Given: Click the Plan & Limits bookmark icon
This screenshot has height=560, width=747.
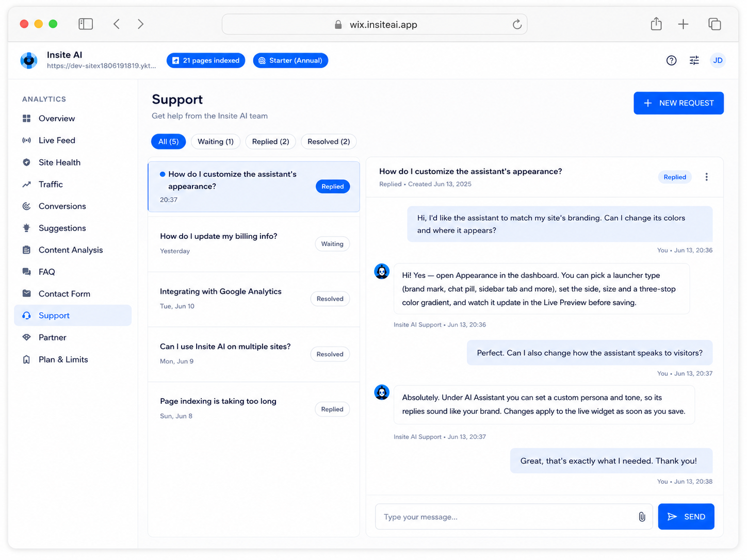Looking at the screenshot, I should [26, 359].
